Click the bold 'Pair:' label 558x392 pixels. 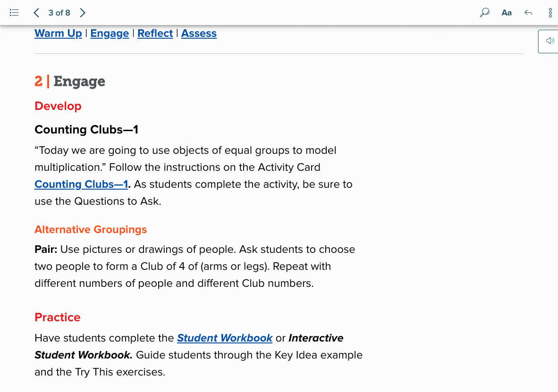tap(46, 249)
